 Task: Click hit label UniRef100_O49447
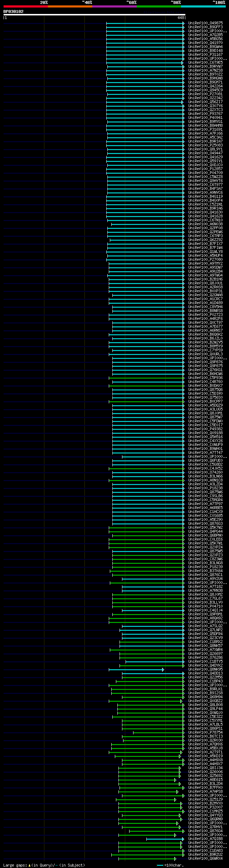coord(205,153)
